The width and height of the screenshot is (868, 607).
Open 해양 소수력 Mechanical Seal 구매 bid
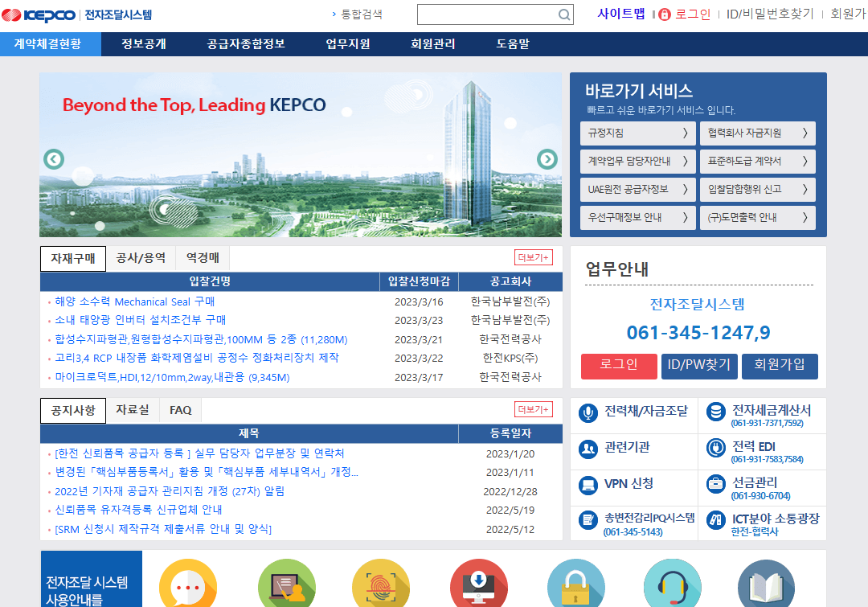click(x=135, y=301)
